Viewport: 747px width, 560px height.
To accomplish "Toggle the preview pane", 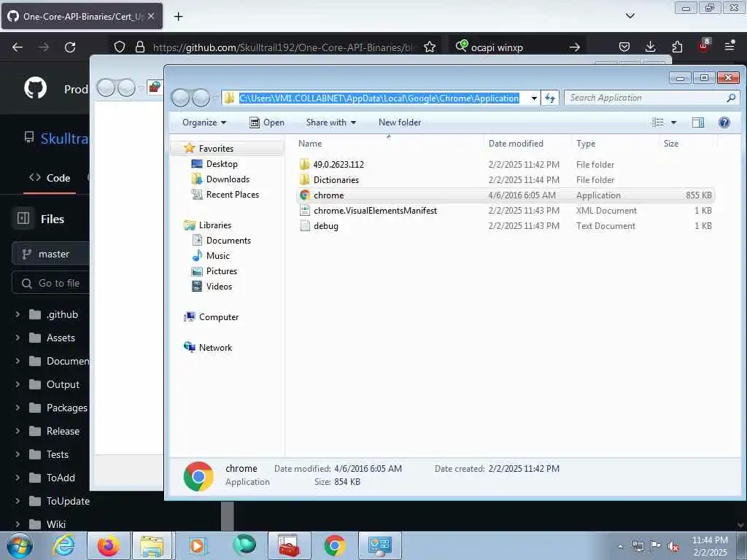I will point(698,122).
